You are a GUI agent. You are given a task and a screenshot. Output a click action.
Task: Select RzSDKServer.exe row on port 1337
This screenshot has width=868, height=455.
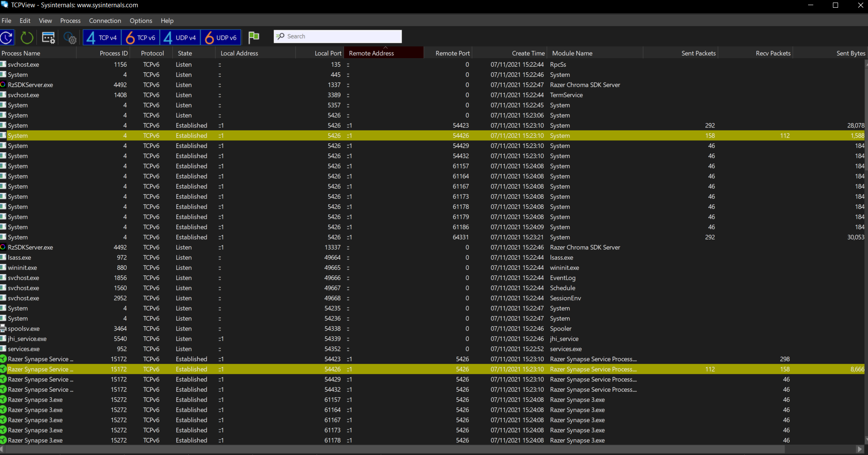(432, 85)
